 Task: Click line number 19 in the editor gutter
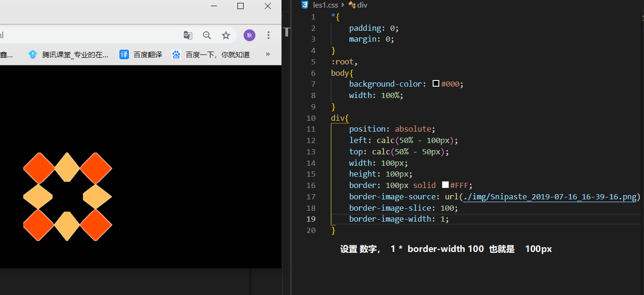tap(311, 219)
